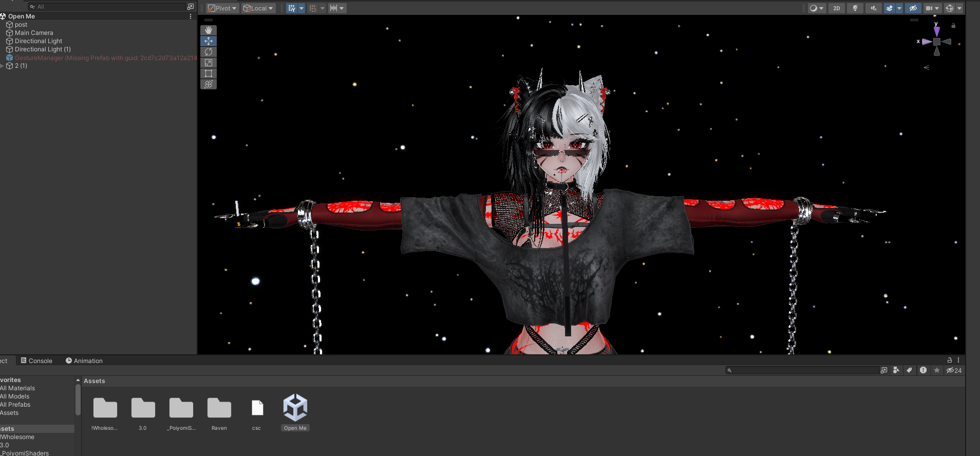
Task: Open the !Wholesome folder
Action: pos(105,413)
